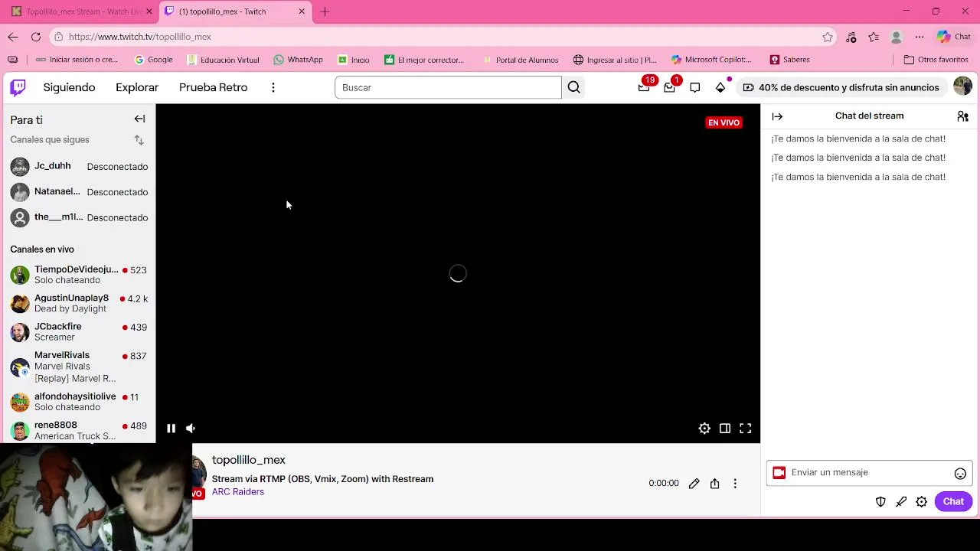Sort the followed channels list
Image resolution: width=980 pixels, height=551 pixels.
click(139, 140)
